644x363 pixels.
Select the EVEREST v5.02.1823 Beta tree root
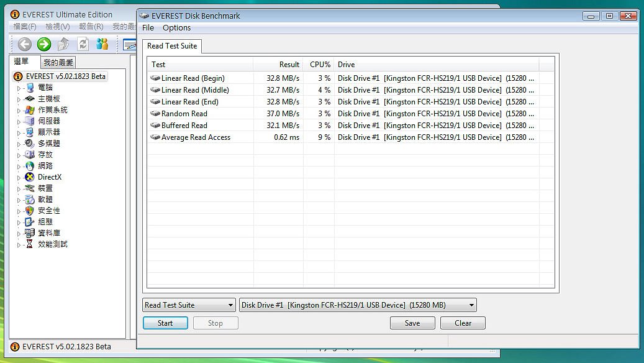click(x=66, y=76)
